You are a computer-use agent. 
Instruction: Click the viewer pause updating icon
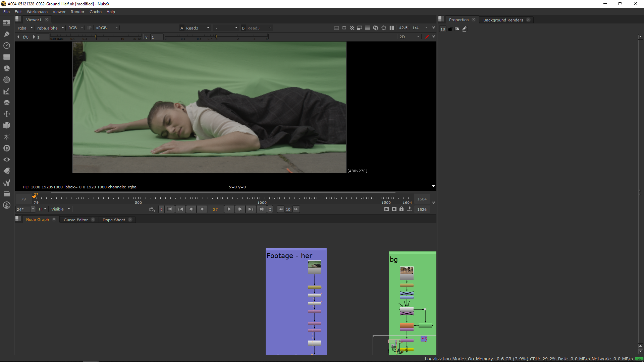(x=392, y=28)
